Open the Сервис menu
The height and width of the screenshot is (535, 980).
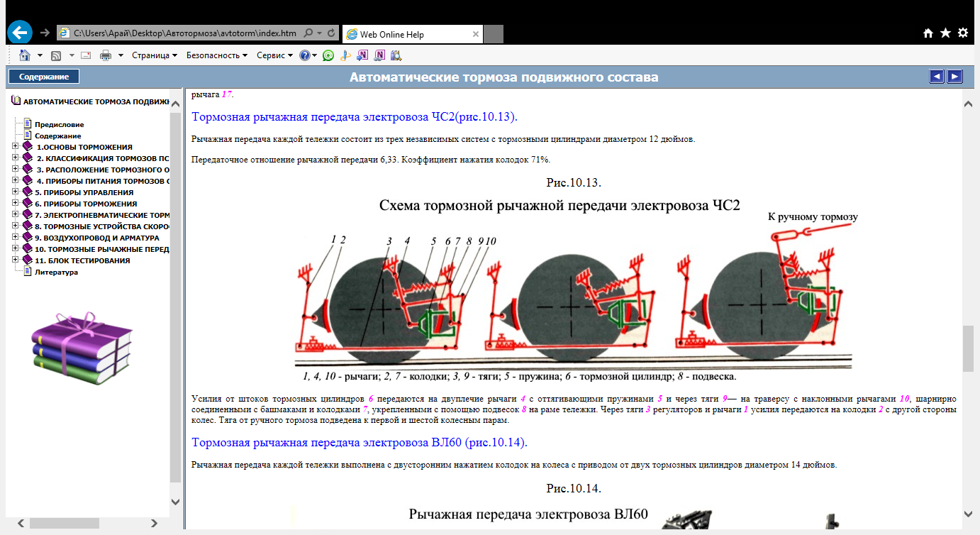point(274,55)
